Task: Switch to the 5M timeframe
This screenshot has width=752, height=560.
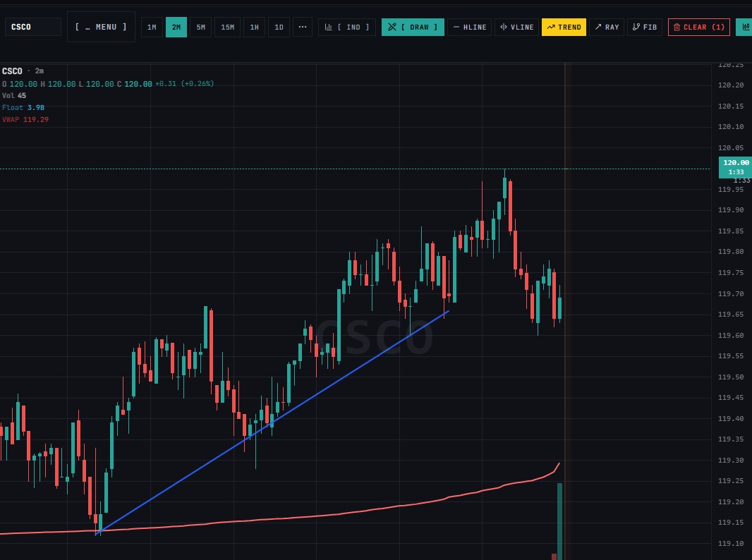Action: (x=200, y=27)
